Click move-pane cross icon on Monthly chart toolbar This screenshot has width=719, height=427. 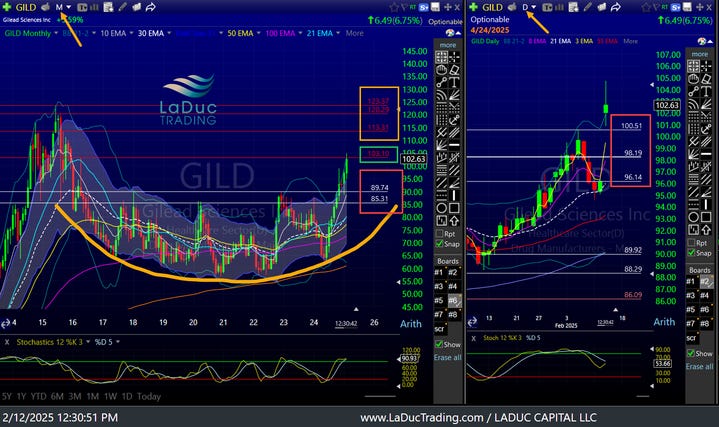point(447,7)
